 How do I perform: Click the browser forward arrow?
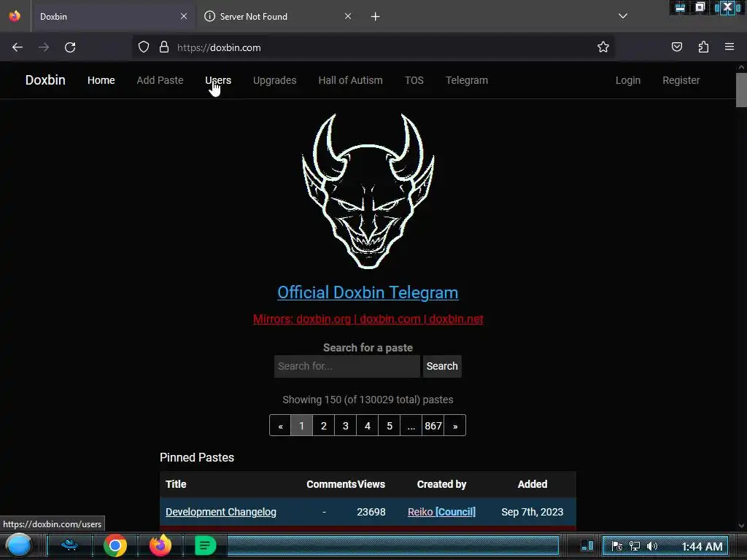point(44,47)
